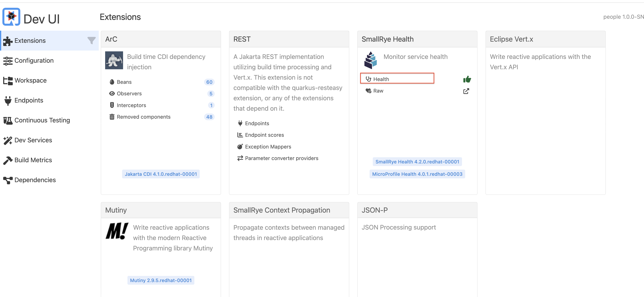Open REST Exception Mappers link
644x297 pixels.
(268, 147)
